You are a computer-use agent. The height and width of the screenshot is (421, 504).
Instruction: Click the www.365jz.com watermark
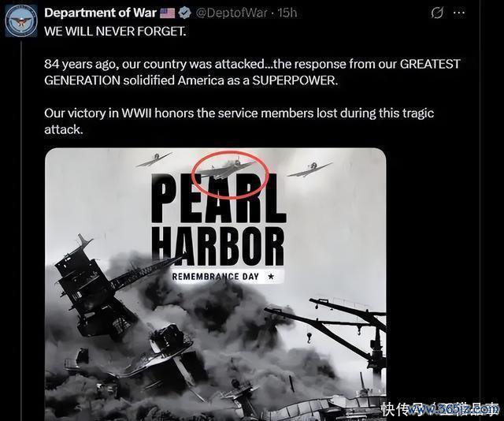click(454, 409)
